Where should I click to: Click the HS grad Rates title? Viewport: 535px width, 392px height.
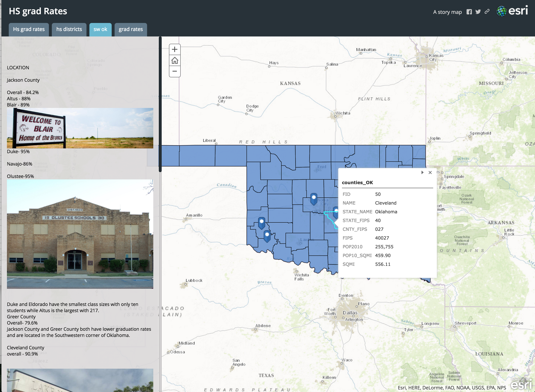pos(38,11)
